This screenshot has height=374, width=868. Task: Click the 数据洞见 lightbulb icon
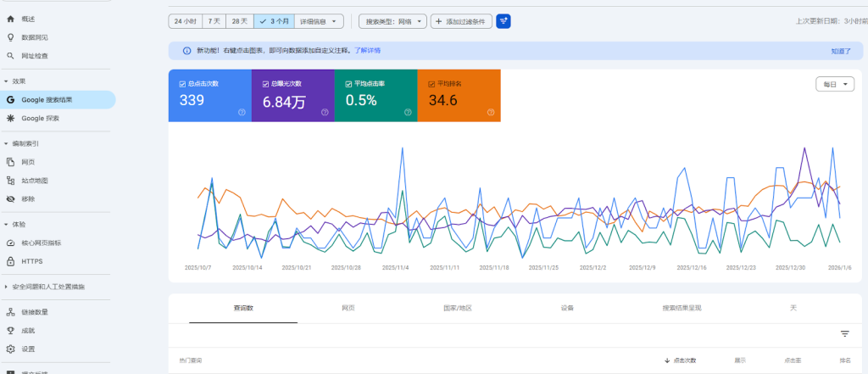point(10,37)
